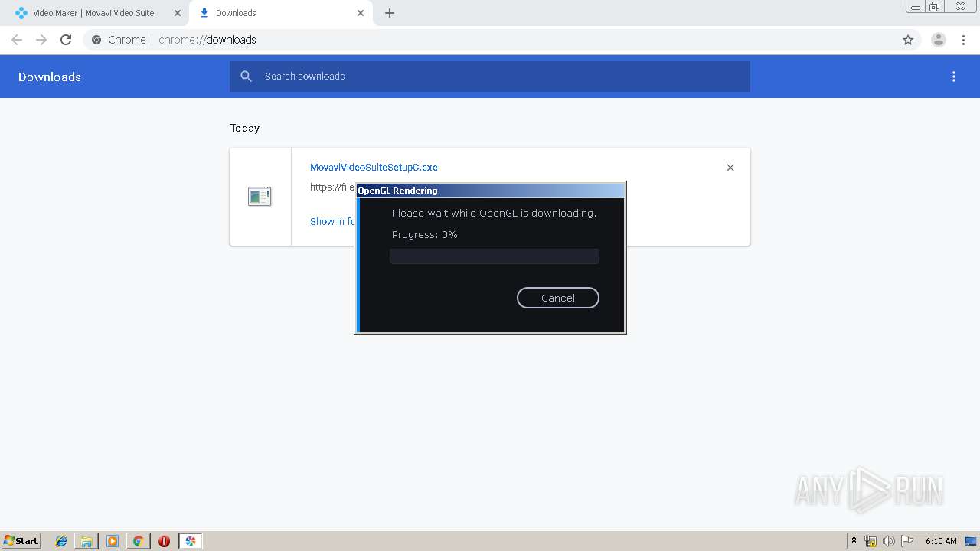
Task: Click the Show desktop tray button
Action: pyautogui.click(x=971, y=541)
